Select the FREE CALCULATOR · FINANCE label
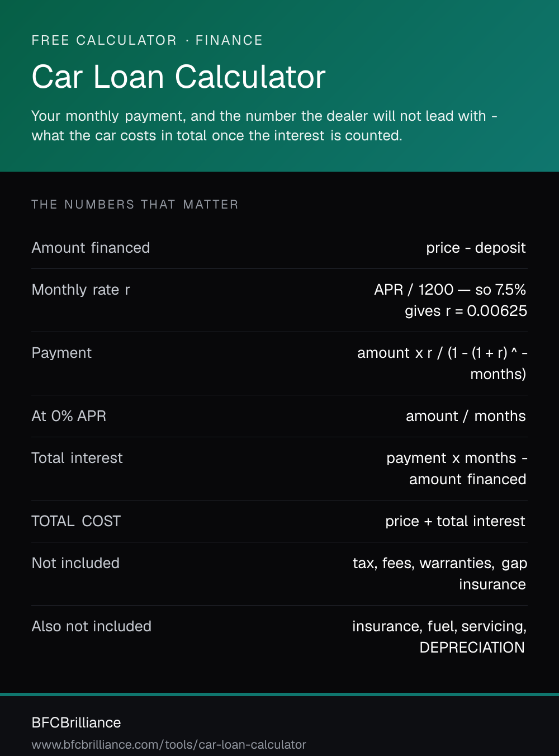Image resolution: width=559 pixels, height=756 pixels. click(x=147, y=40)
